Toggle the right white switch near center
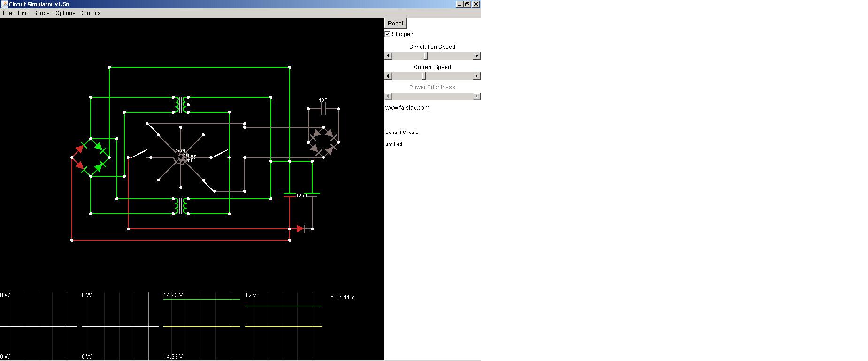The width and height of the screenshot is (868, 361). point(220,154)
